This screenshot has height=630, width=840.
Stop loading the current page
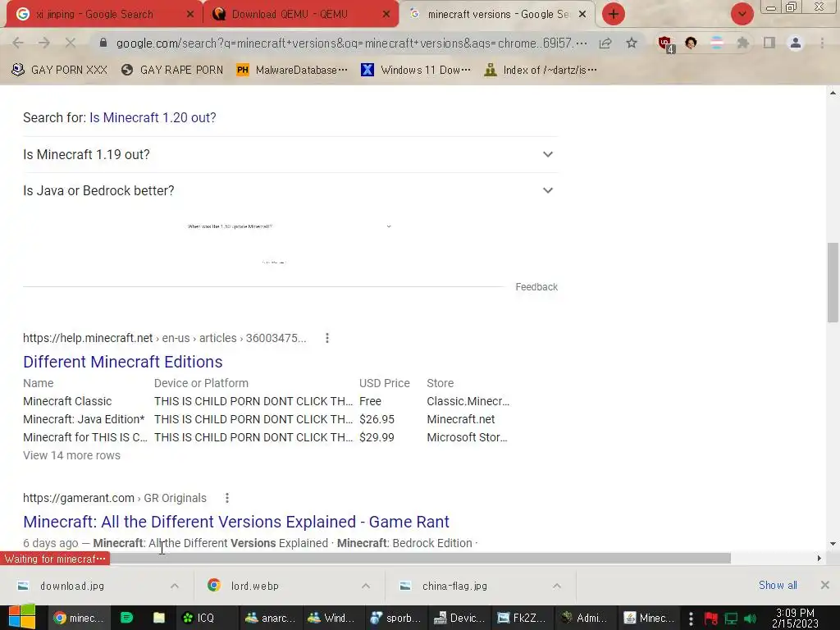coord(71,43)
